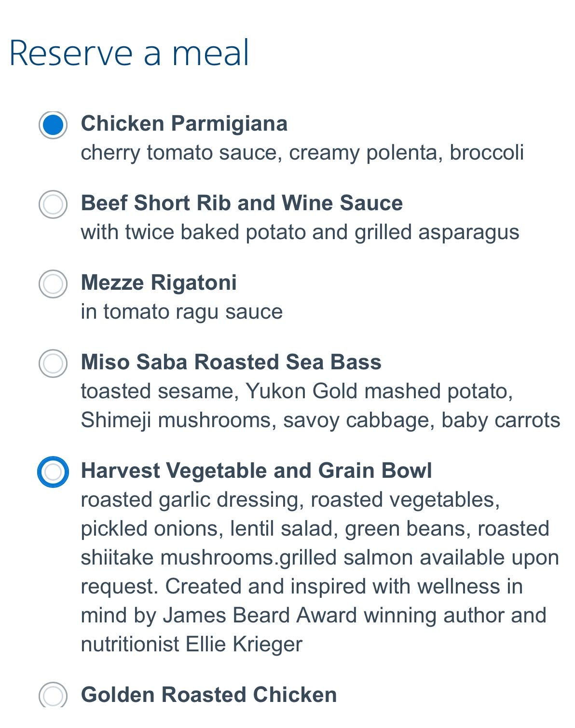Screen dimensions: 575x728
Task: Click twice baked potato description text
Action: [x=300, y=232]
